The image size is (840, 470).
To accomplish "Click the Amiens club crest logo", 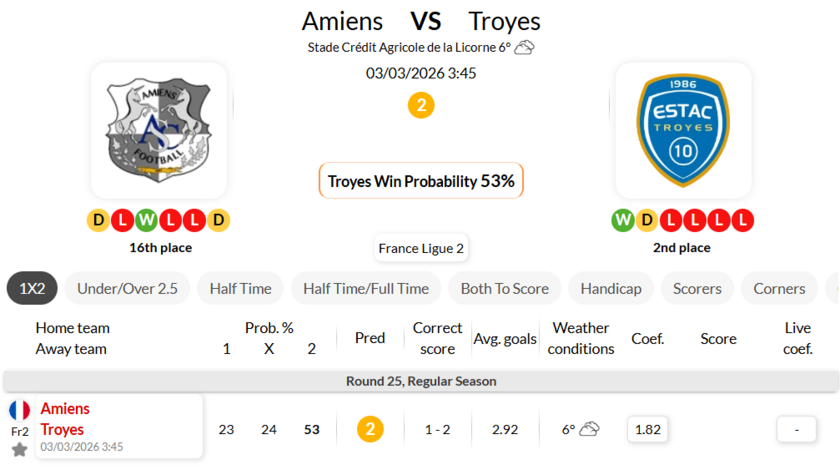I will (x=159, y=130).
